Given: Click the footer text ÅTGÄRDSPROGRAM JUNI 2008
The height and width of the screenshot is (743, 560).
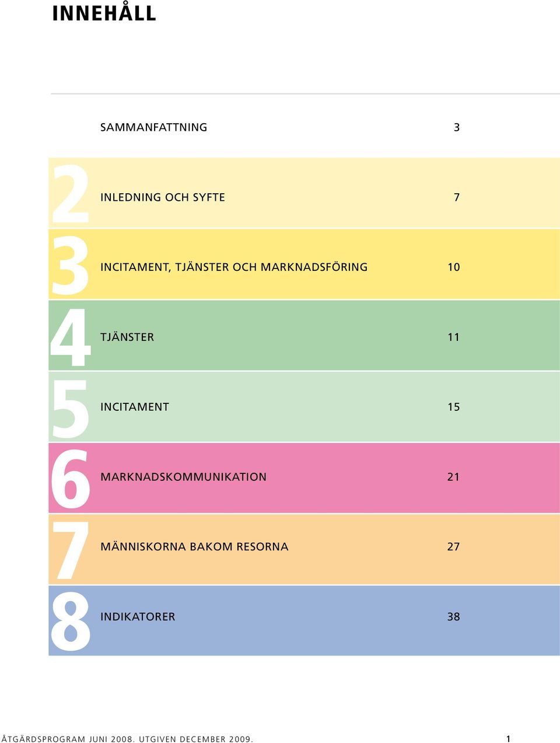Looking at the screenshot, I should click(68, 738).
